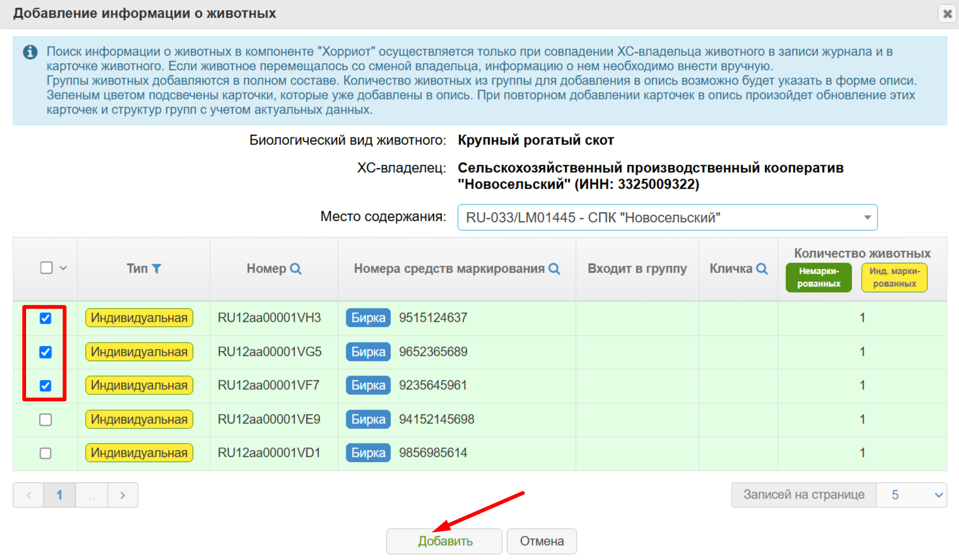Open records per page dropdown showing 5
959x560 pixels.
(911, 495)
